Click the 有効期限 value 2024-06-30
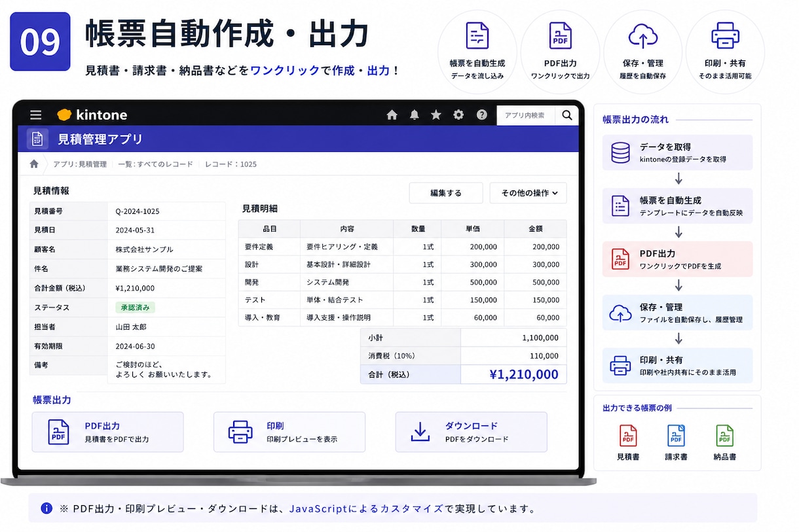 [135, 346]
